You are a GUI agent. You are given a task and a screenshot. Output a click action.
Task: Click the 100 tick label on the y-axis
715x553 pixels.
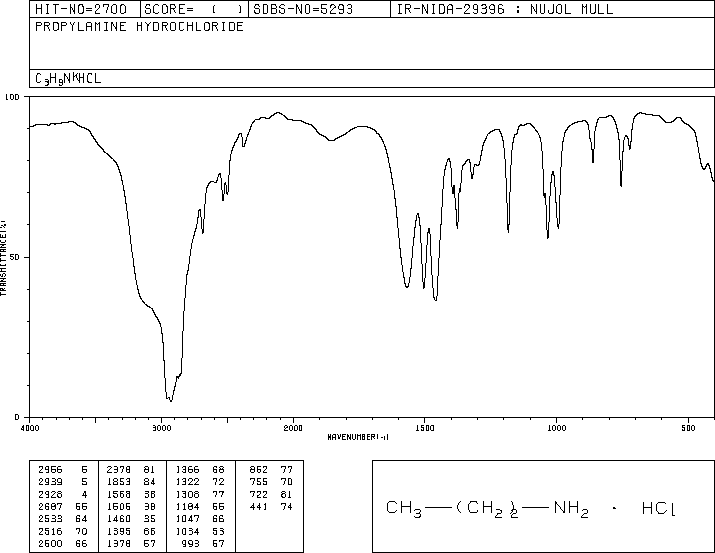(x=12, y=97)
